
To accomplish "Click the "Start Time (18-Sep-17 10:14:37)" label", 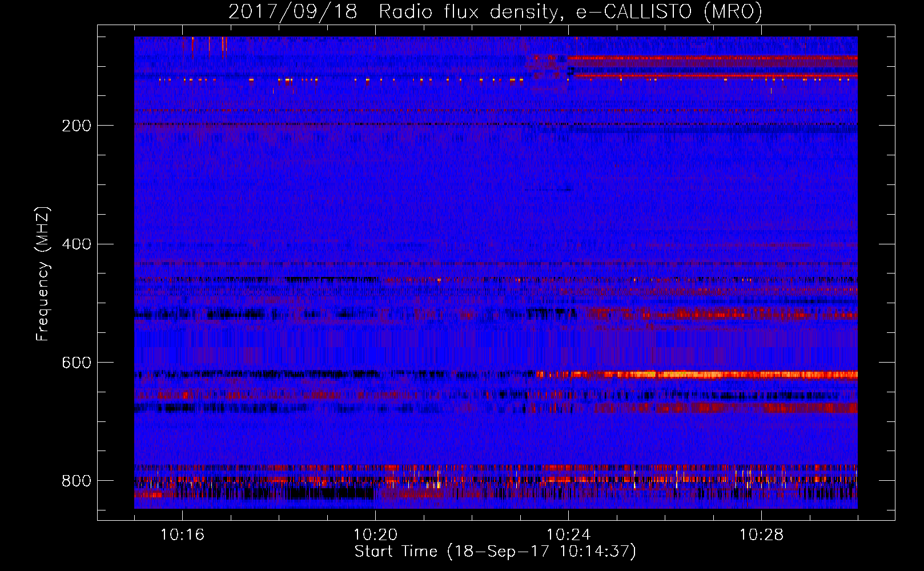I will click(495, 552).
